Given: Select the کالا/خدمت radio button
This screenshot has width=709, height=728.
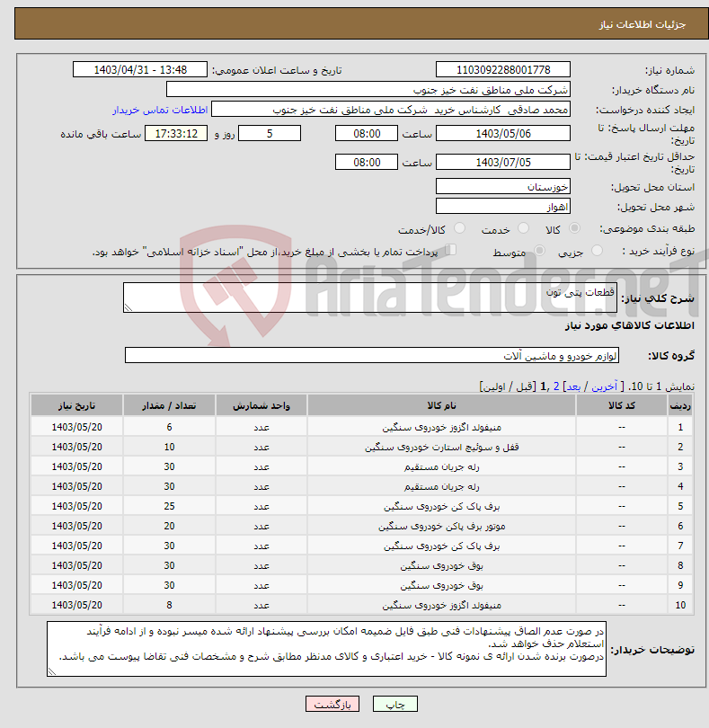Looking at the screenshot, I should [459, 228].
